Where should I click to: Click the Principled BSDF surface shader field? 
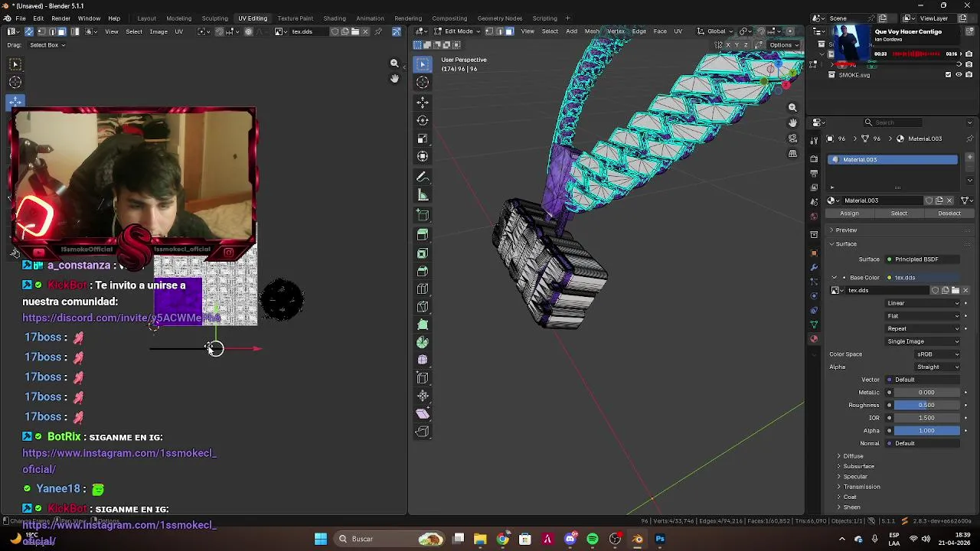pyautogui.click(x=923, y=259)
